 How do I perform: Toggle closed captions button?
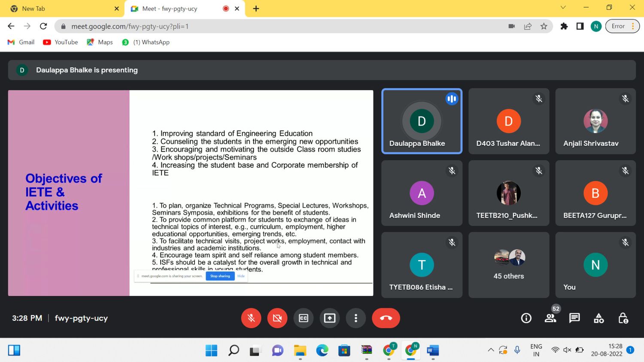tap(304, 318)
